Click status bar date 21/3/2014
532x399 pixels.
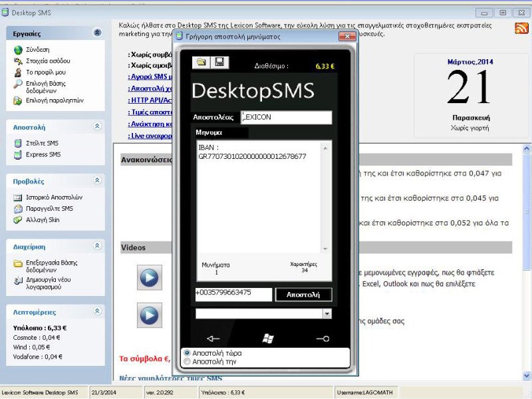coord(104,392)
